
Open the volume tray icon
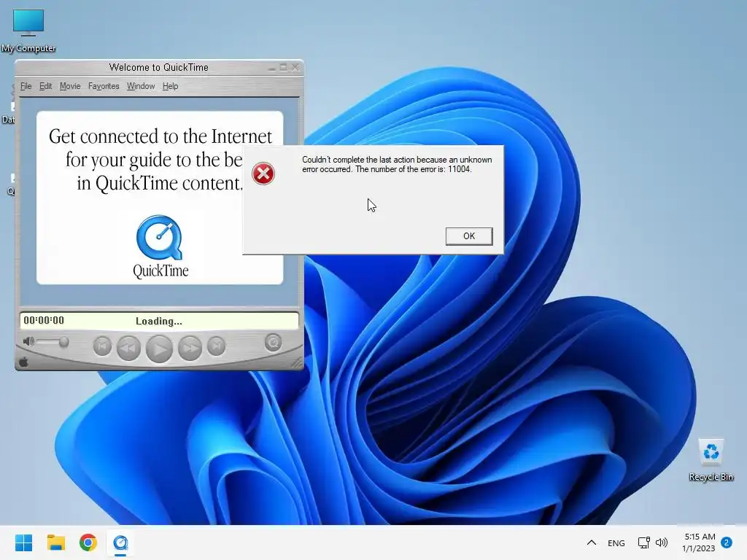click(661, 542)
